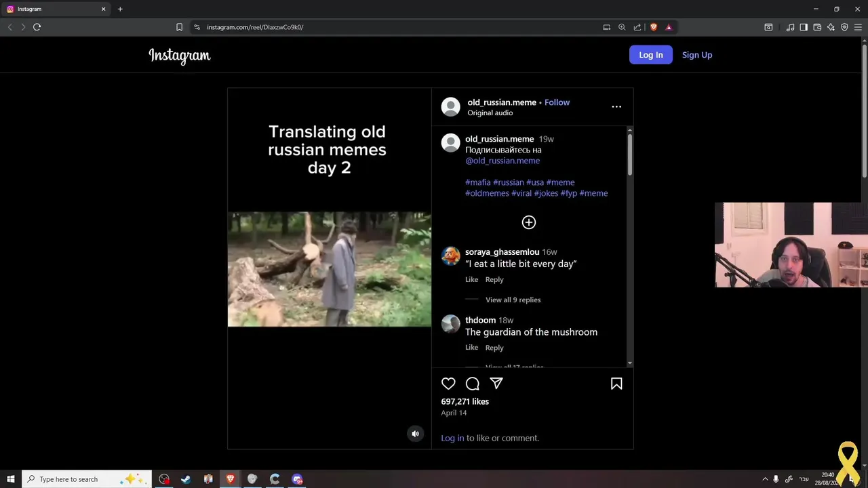The height and width of the screenshot is (488, 868).
Task: Reply to thdoom's mushroom comment
Action: coord(494,348)
